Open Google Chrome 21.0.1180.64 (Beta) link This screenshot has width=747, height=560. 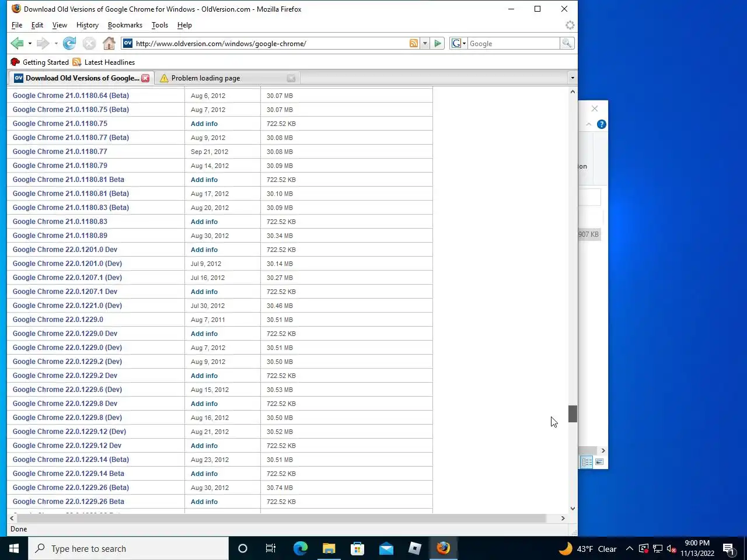tap(71, 96)
